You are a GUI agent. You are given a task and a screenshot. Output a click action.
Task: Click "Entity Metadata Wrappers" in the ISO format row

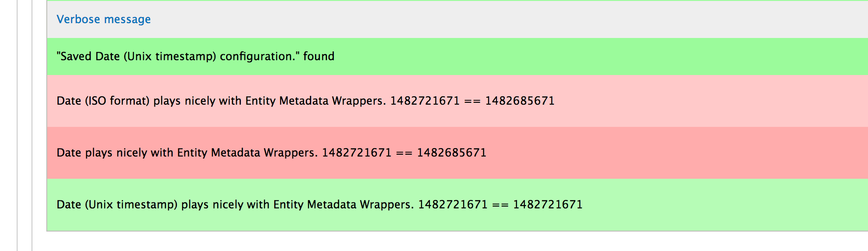pos(314,101)
